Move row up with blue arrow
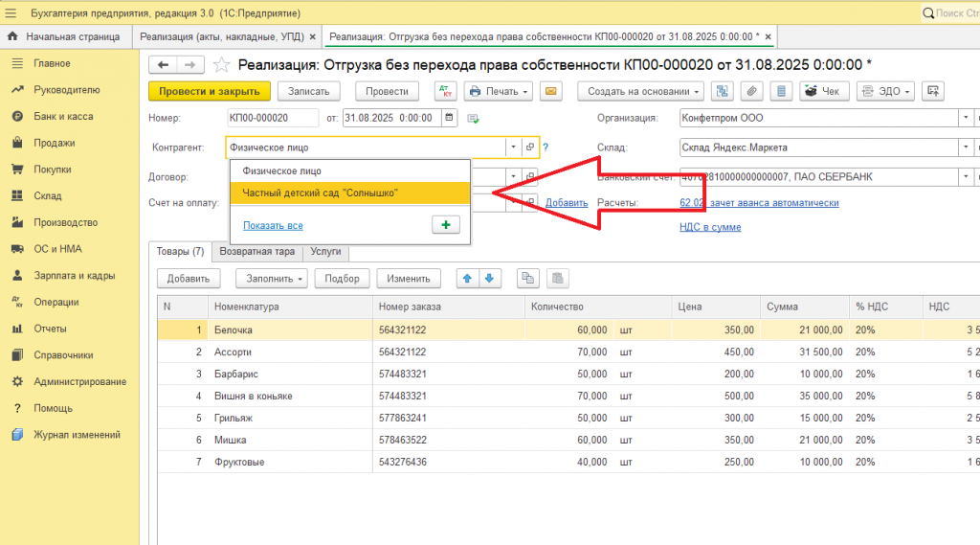The image size is (980, 545). (467, 279)
